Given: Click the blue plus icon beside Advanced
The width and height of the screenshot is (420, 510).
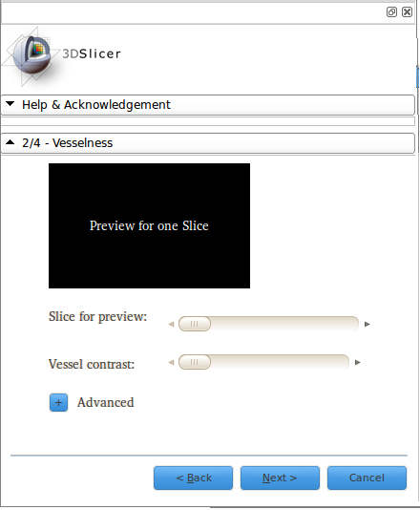Looking at the screenshot, I should [58, 403].
